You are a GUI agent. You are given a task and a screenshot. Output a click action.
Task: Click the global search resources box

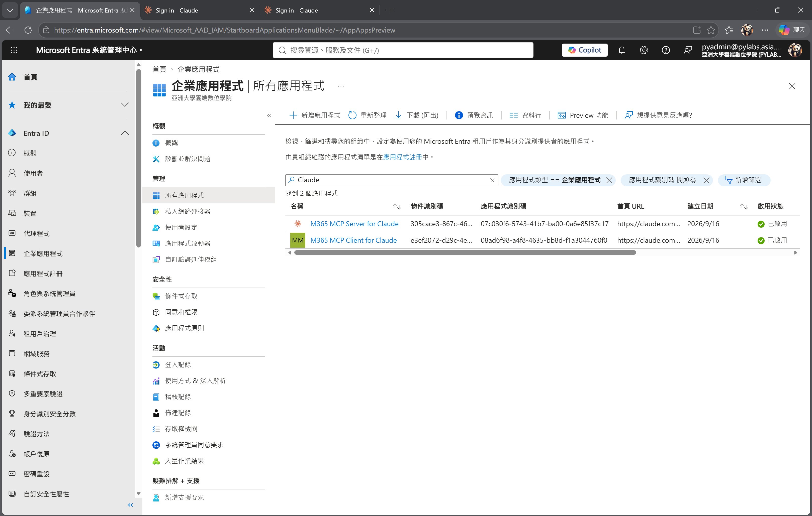pyautogui.click(x=403, y=50)
